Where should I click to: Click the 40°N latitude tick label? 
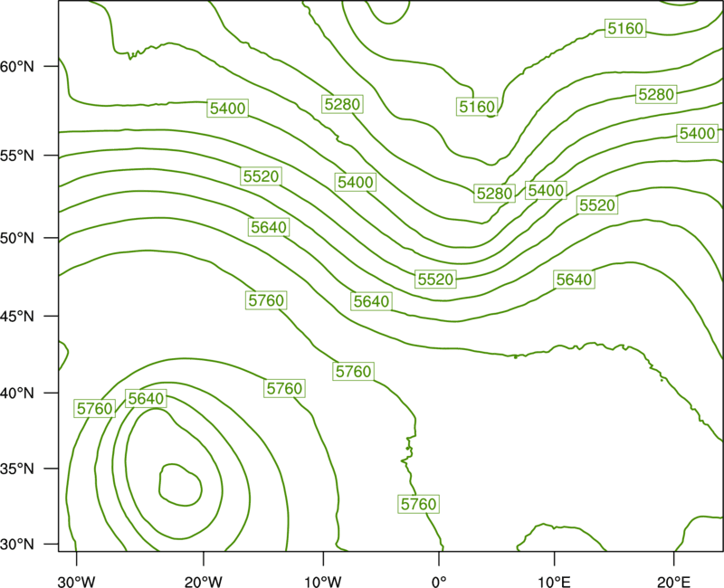click(17, 394)
